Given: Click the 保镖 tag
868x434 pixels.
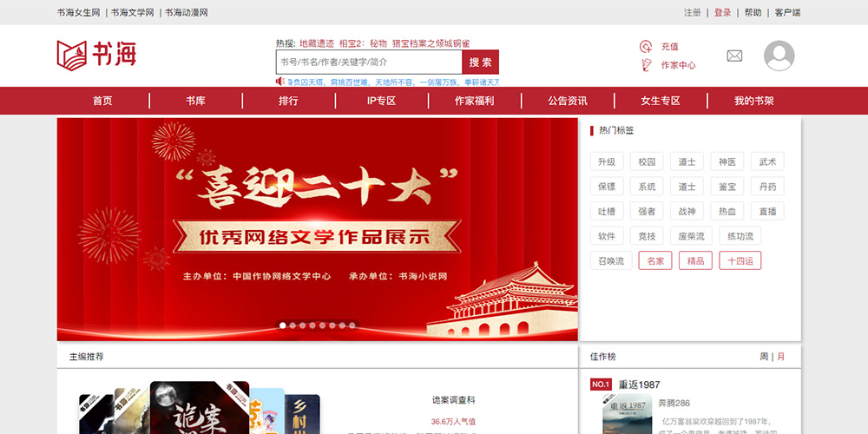Looking at the screenshot, I should click(607, 187).
